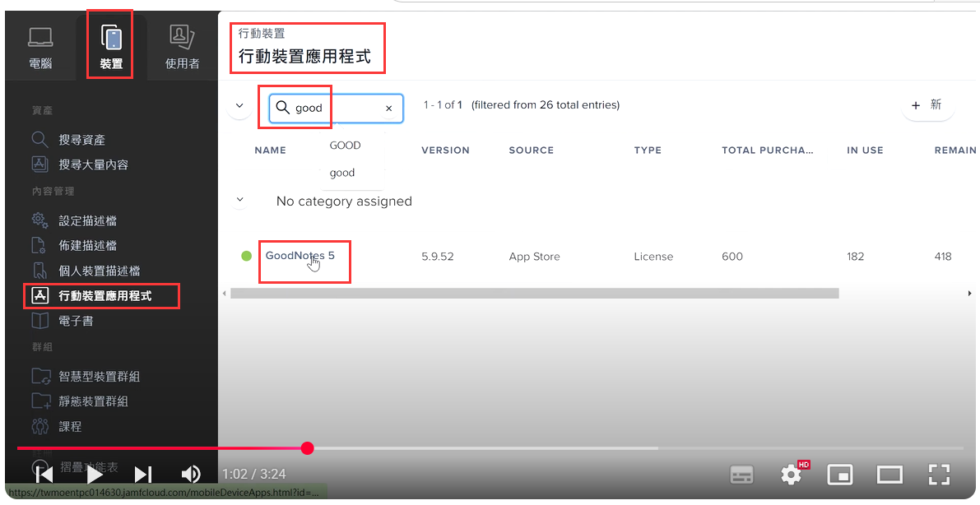Mute the video volume

point(191,475)
